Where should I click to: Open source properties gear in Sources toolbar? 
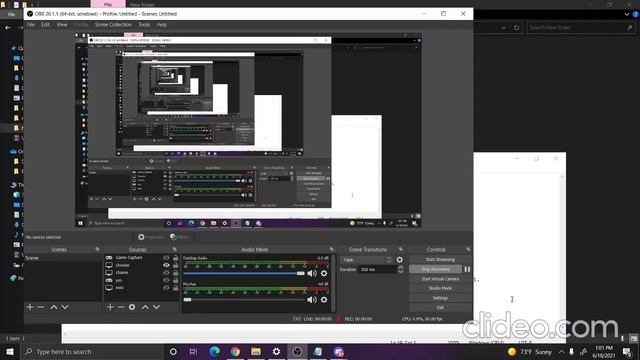tap(132, 307)
